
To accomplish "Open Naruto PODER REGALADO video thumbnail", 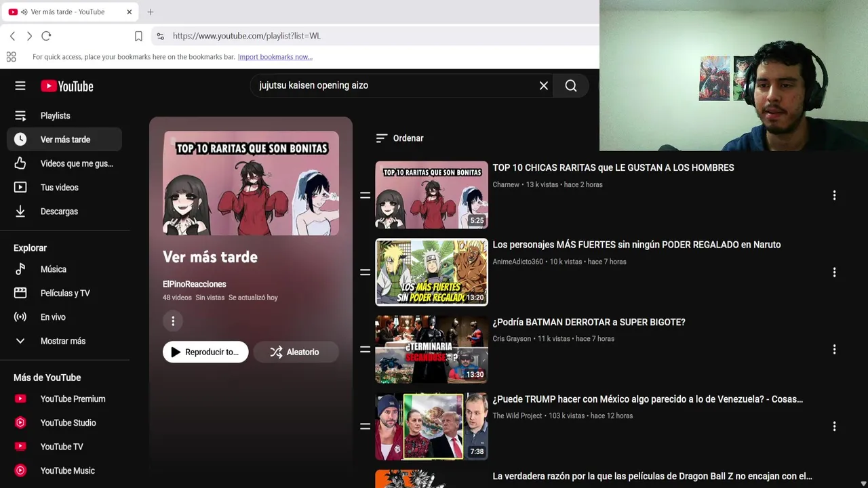I will pyautogui.click(x=431, y=272).
